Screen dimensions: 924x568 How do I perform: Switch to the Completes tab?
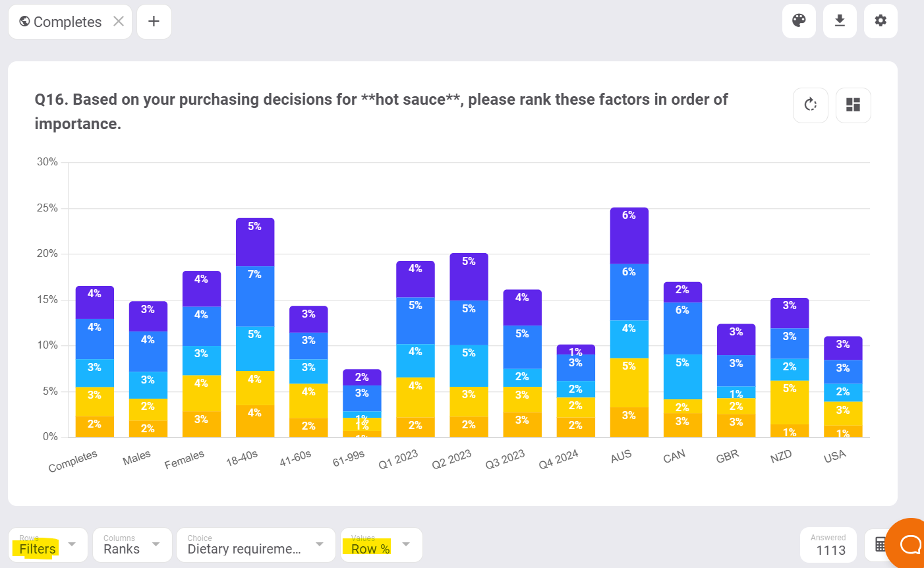point(66,21)
